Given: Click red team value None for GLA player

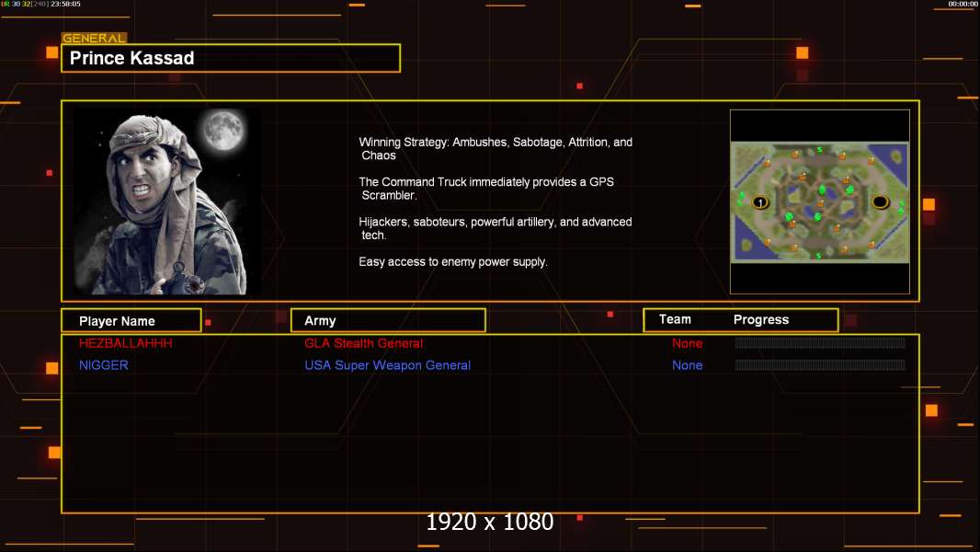Looking at the screenshot, I should tap(687, 343).
